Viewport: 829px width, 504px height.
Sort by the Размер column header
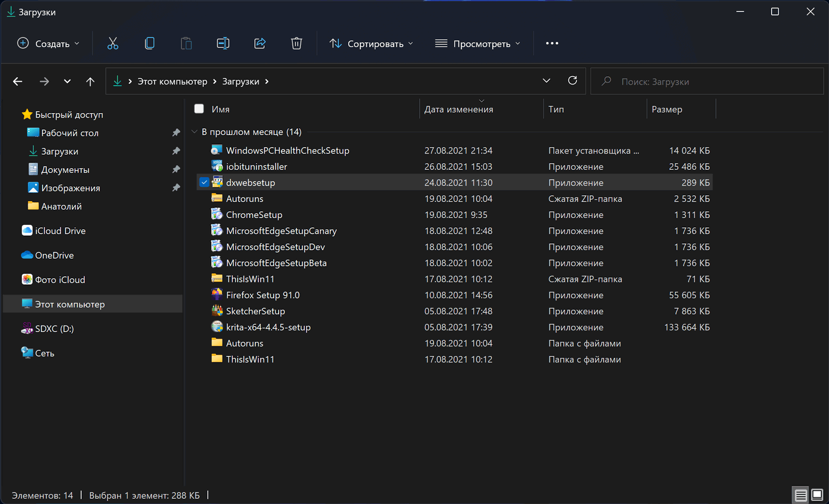tap(667, 109)
